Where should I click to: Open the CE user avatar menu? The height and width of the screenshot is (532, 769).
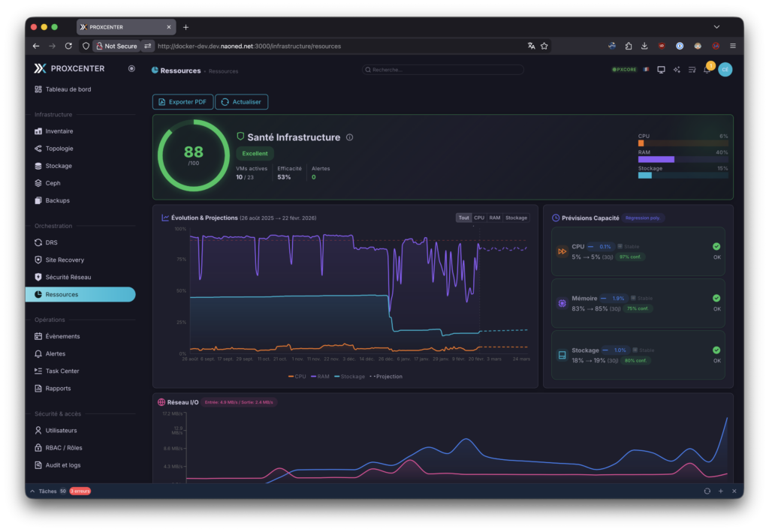pos(725,70)
